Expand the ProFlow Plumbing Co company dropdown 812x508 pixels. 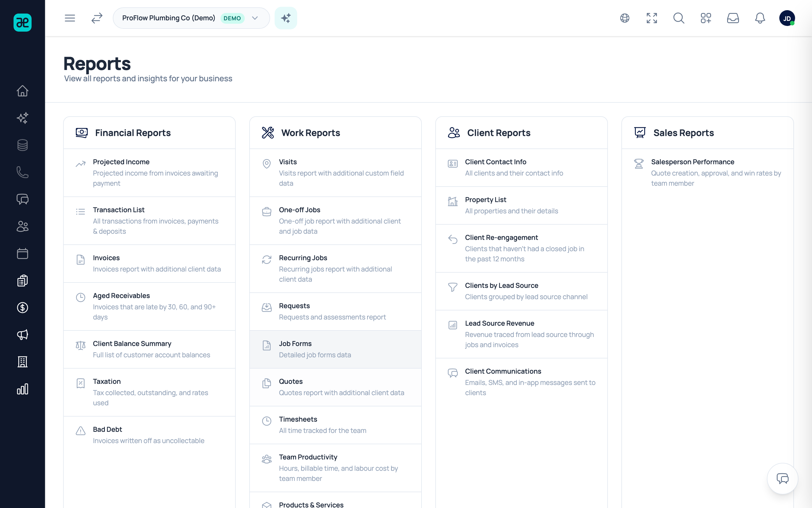pyautogui.click(x=191, y=18)
